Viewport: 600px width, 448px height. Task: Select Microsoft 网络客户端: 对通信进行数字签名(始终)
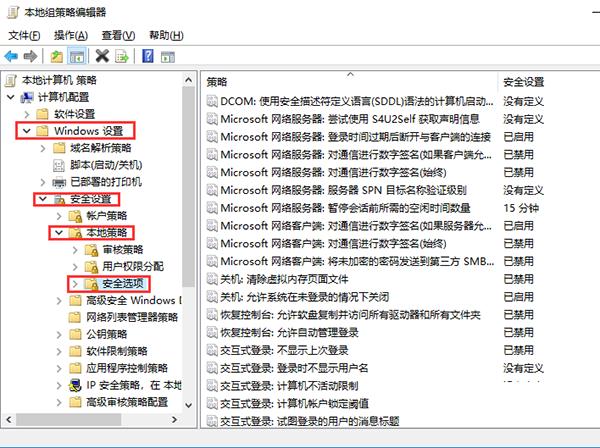(333, 243)
